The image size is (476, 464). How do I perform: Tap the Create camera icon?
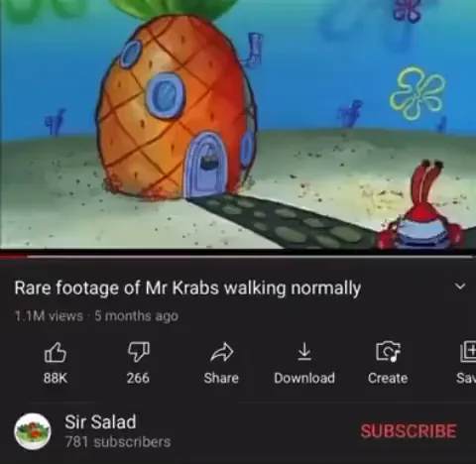388,352
